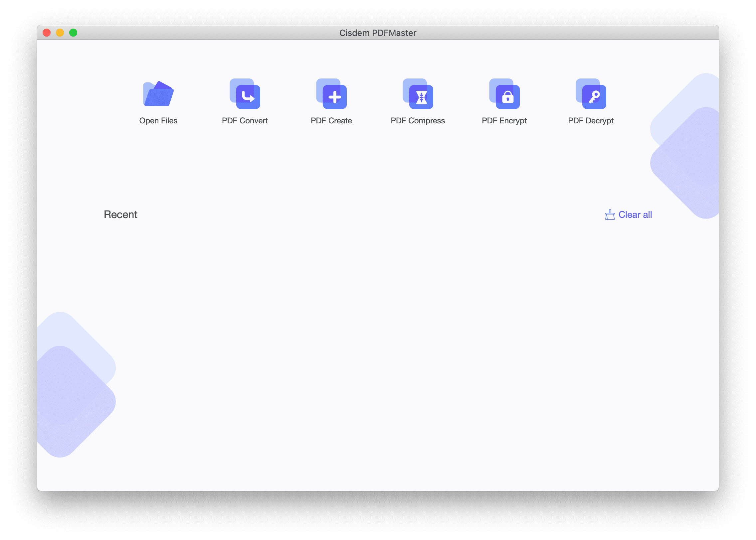Open the PDF Encrypt lock icon
This screenshot has width=756, height=540.
pos(504,94)
